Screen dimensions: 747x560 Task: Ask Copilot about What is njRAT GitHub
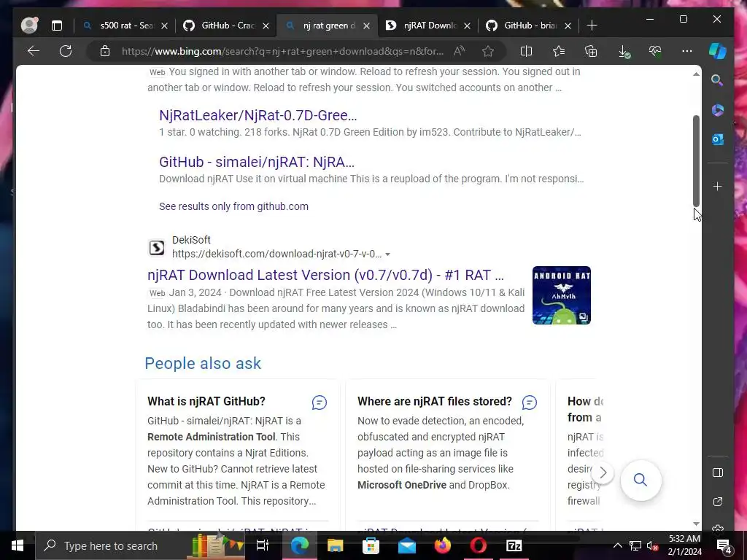320,402
